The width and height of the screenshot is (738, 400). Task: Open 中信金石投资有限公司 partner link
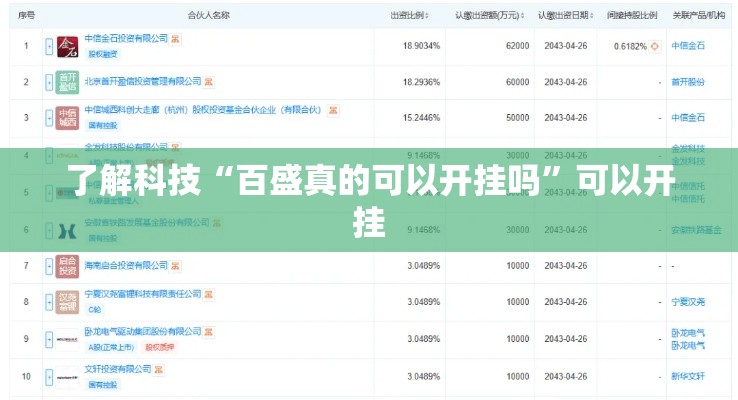126,39
